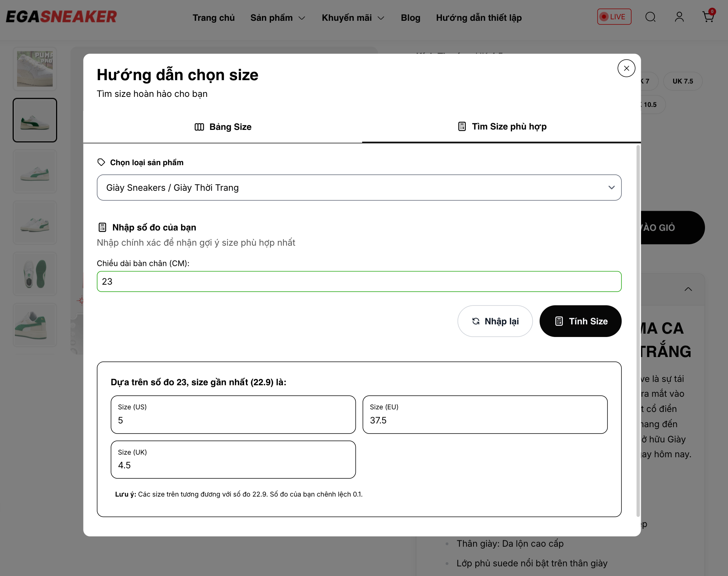Screen dimensions: 728x576
Task: Expand the Sản phẩm menu
Action: 278,18
